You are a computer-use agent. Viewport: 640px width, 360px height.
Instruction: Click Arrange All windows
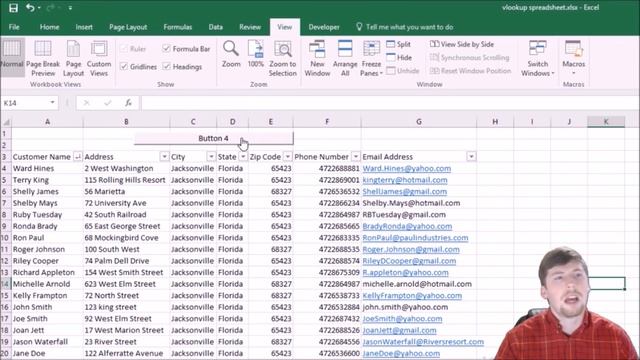coord(345,58)
